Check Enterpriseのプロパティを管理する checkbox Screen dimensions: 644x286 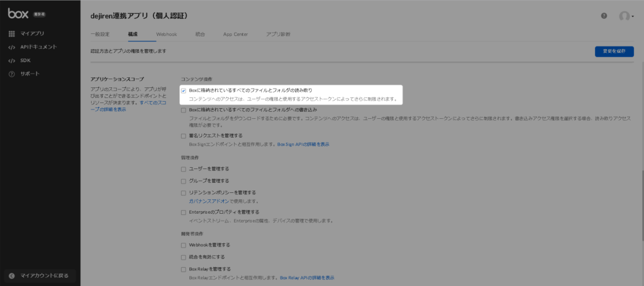click(184, 212)
